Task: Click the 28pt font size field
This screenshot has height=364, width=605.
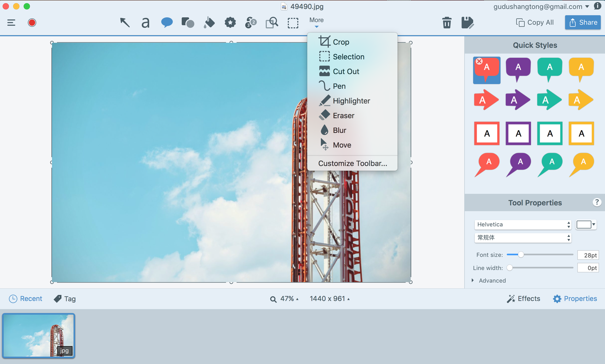Action: 588,255
